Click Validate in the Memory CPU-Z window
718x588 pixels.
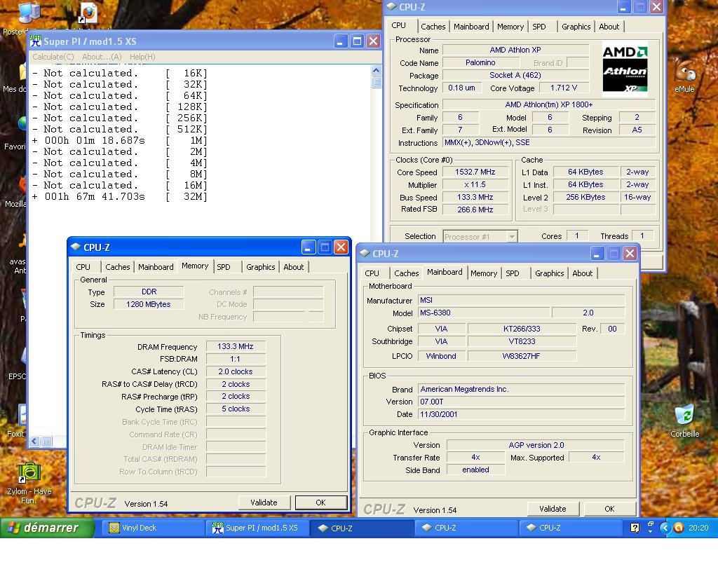264,502
